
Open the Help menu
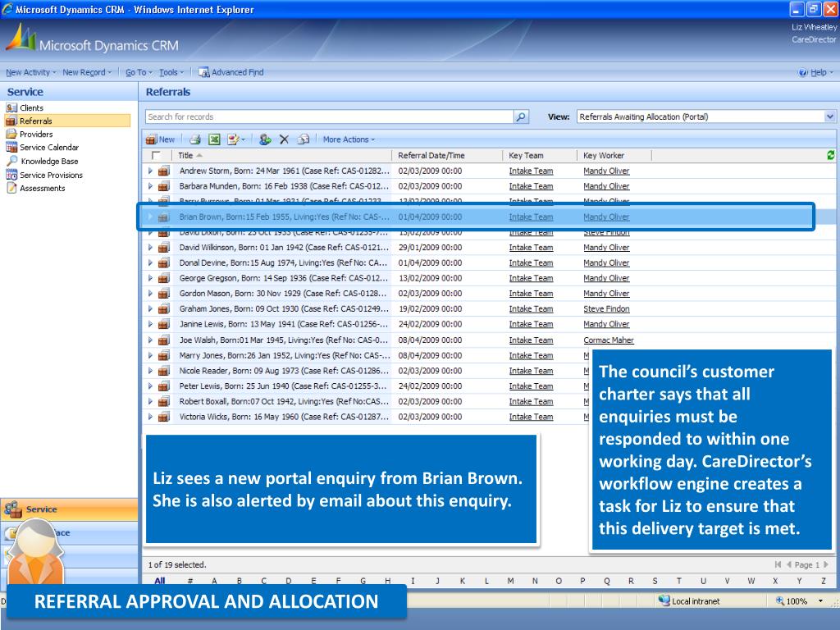tap(816, 72)
